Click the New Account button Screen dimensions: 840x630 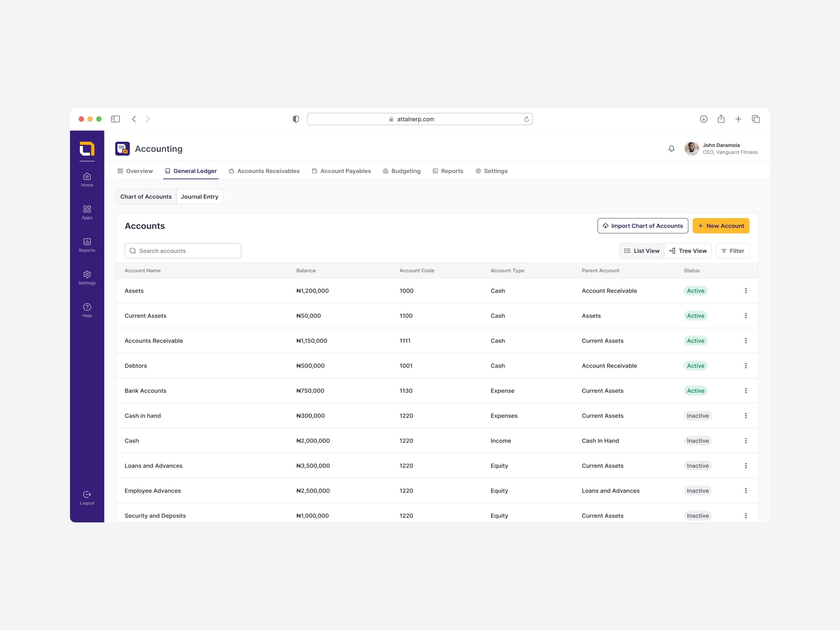pyautogui.click(x=721, y=226)
